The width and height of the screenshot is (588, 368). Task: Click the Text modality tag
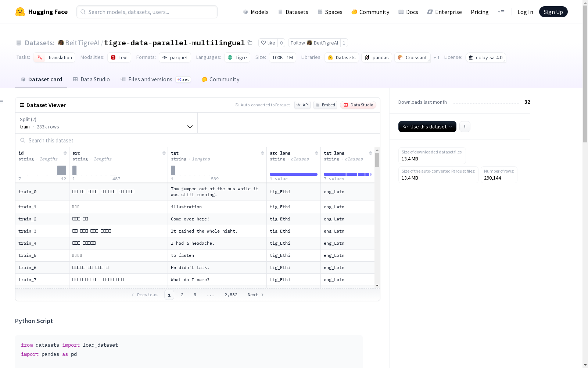[x=119, y=57]
